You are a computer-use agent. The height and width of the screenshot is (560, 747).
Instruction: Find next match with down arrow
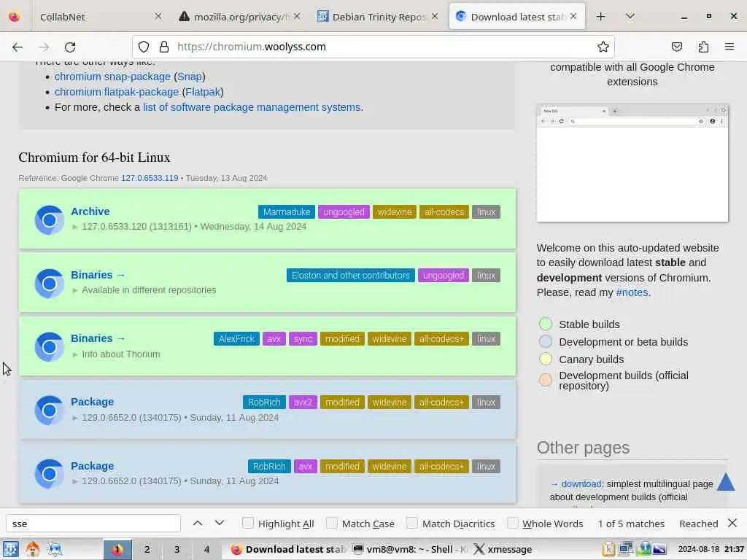(219, 524)
